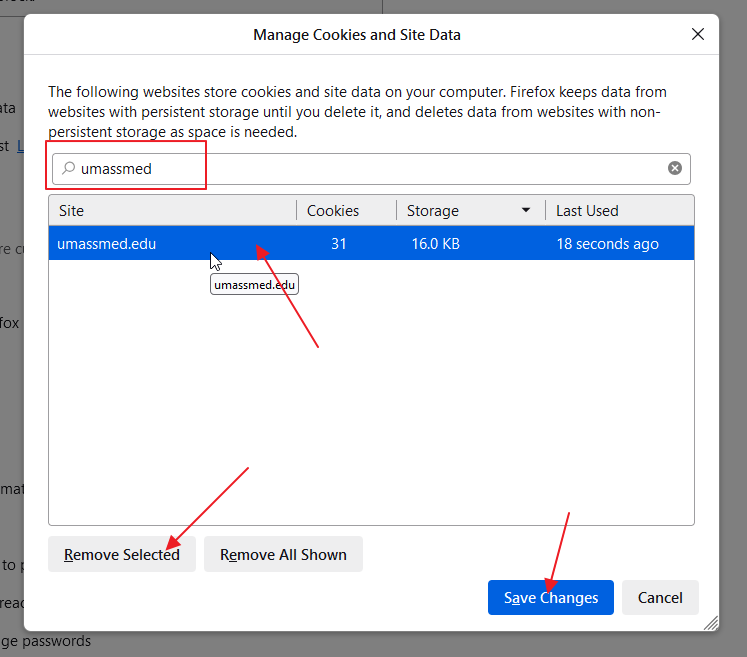747x657 pixels.
Task: Click the resize grip at dialog corner
Action: (x=711, y=623)
